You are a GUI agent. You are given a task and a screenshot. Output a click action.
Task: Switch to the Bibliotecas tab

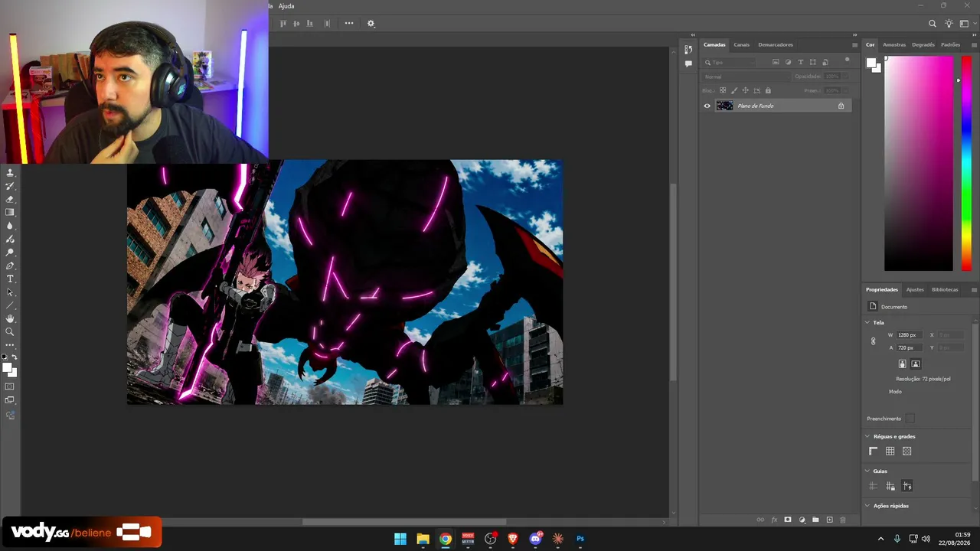point(945,289)
